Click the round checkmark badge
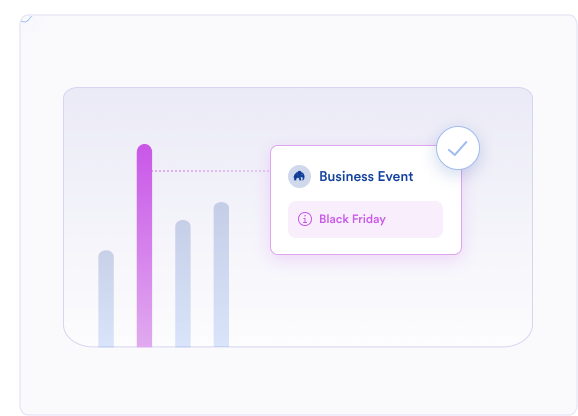This screenshot has width=578, height=416. [458, 148]
